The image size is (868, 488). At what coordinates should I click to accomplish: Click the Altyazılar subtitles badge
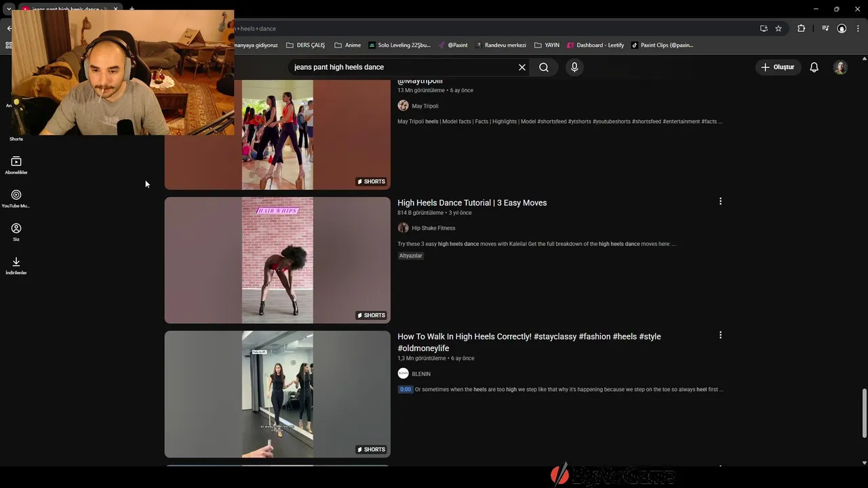(411, 256)
